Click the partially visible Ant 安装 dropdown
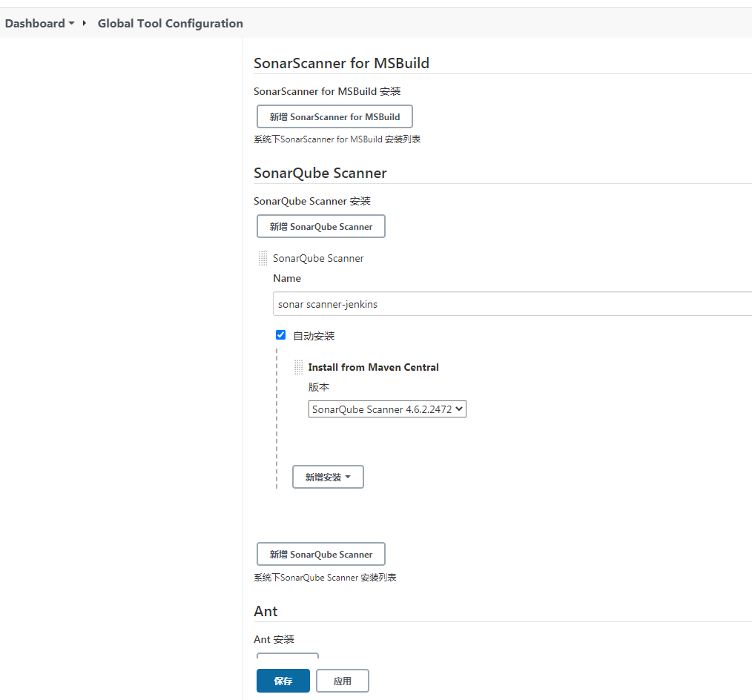The width and height of the screenshot is (752, 700). pyautogui.click(x=288, y=657)
